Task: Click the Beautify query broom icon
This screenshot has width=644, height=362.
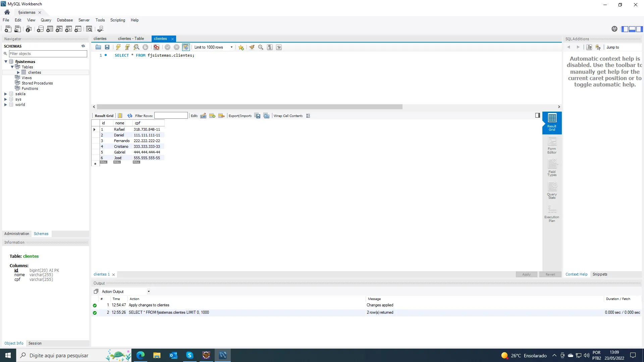Action: point(252,47)
